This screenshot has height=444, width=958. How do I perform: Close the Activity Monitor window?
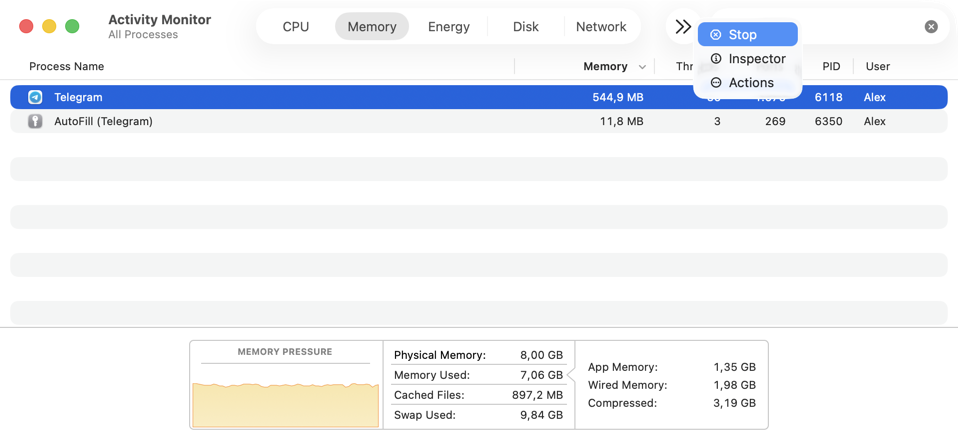tap(26, 26)
